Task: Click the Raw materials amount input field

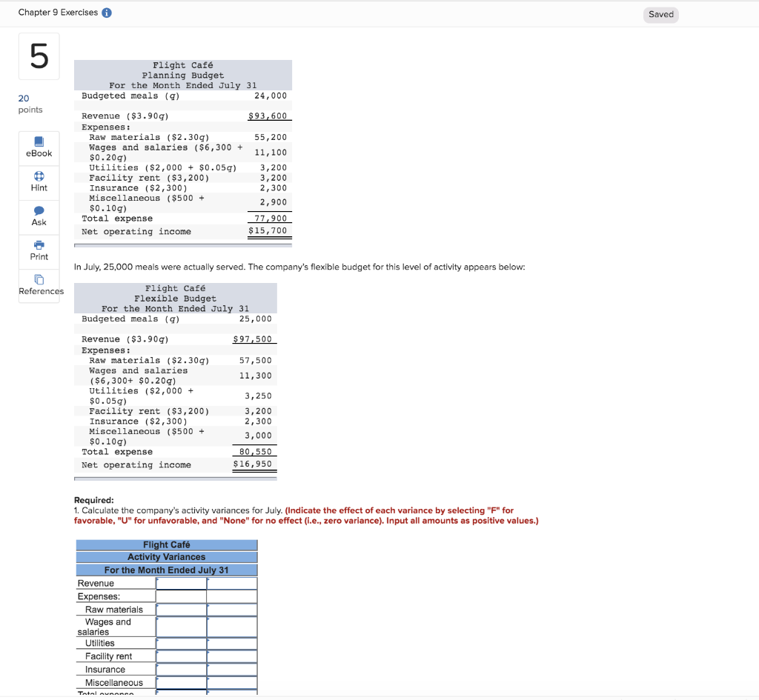Action: click(x=182, y=610)
